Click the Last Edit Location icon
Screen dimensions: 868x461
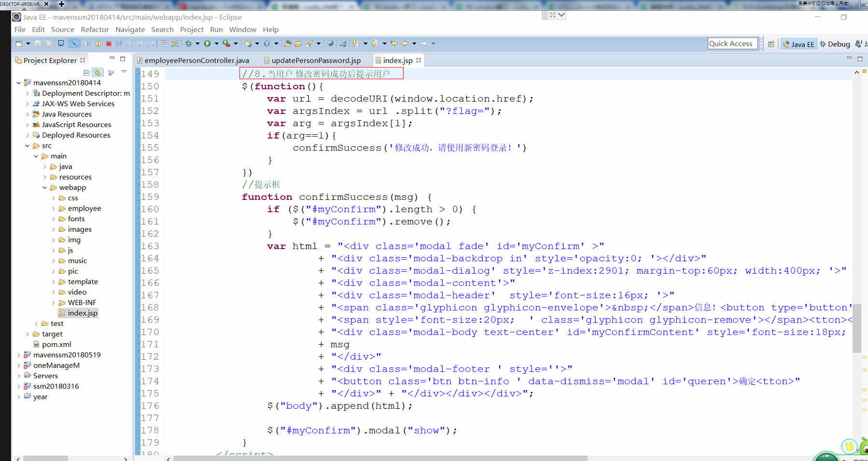click(394, 43)
